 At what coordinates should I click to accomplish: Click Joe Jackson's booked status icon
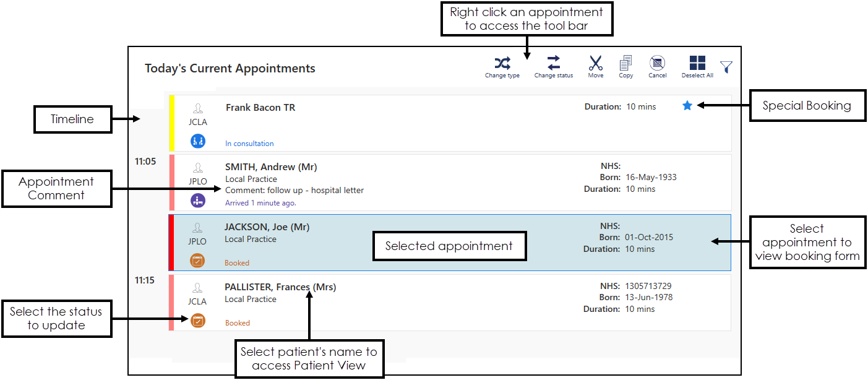pos(197,261)
